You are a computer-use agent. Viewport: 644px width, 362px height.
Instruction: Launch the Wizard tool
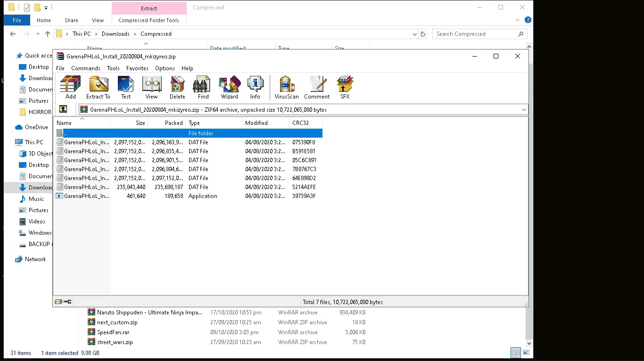pyautogui.click(x=230, y=88)
